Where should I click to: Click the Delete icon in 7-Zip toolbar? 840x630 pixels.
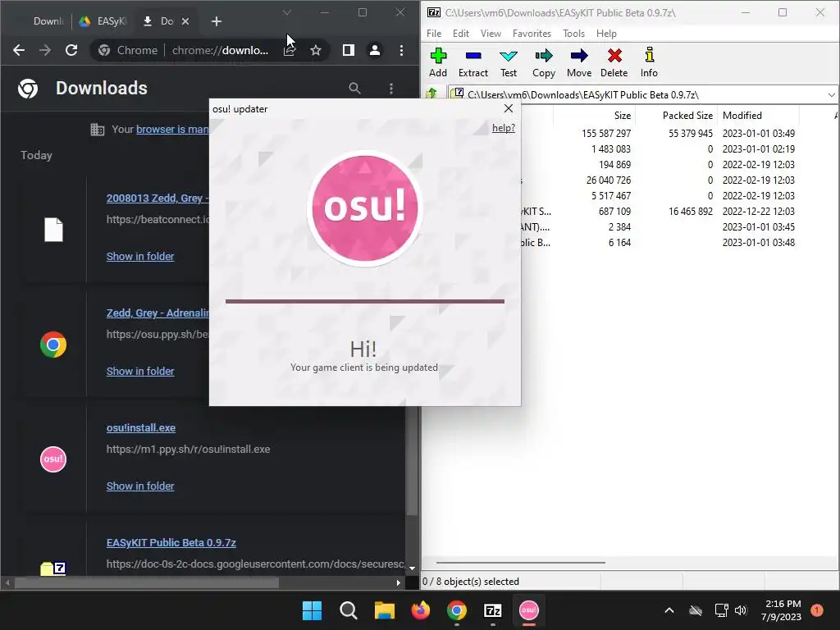pos(614,62)
